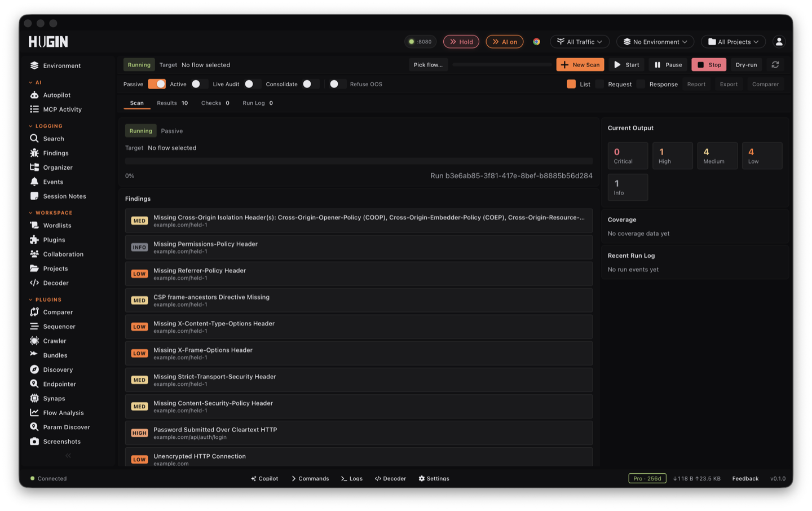Collapse the AI sidebar section
812x511 pixels.
point(35,82)
